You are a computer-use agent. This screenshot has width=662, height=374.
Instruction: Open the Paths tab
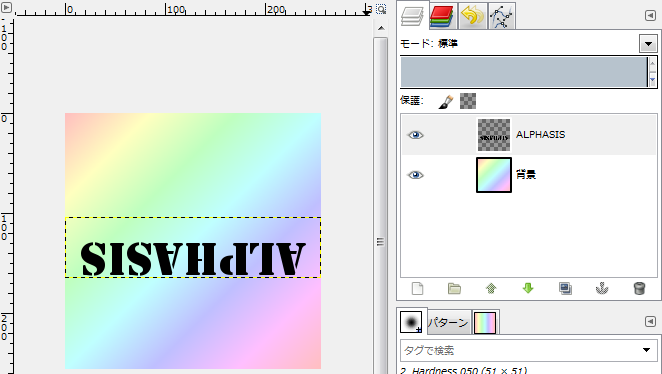click(x=501, y=16)
